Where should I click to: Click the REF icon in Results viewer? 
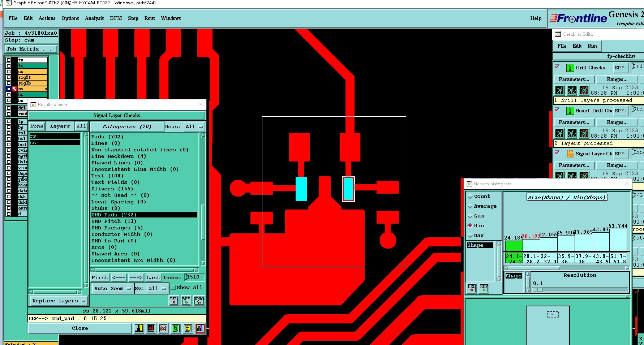[x=186, y=301]
